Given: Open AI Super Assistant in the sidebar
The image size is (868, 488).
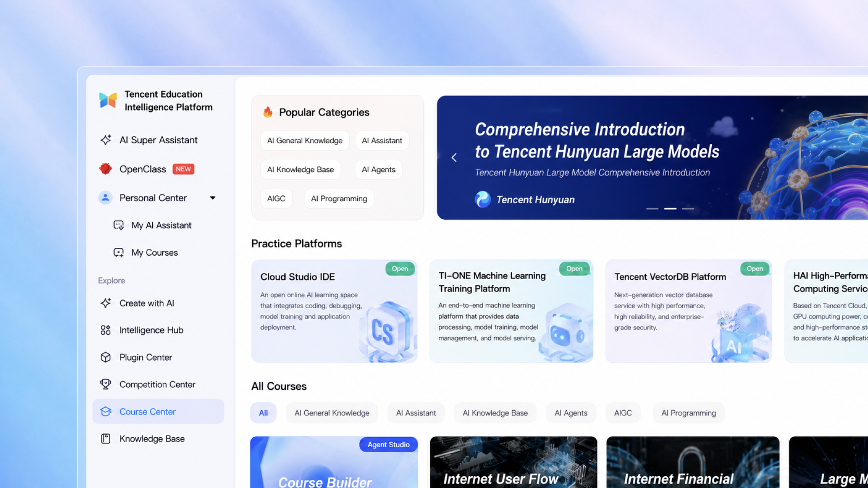Looking at the screenshot, I should 158,140.
